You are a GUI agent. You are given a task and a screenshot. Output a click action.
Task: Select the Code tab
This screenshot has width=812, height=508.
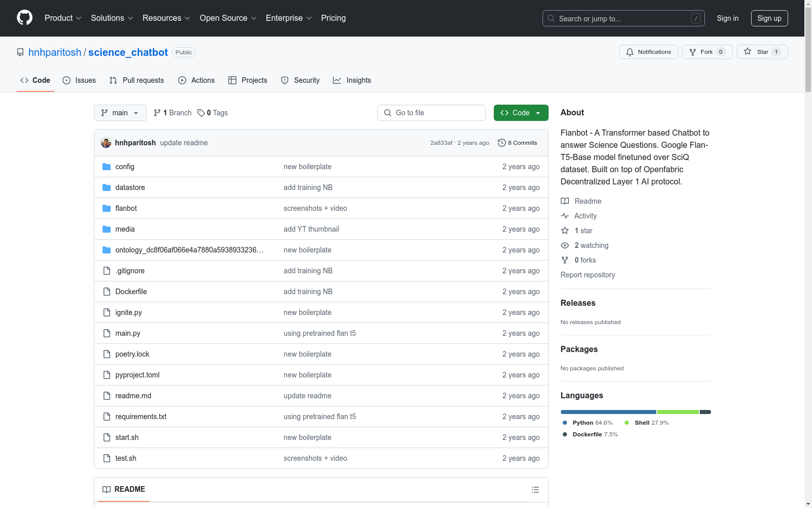36,80
